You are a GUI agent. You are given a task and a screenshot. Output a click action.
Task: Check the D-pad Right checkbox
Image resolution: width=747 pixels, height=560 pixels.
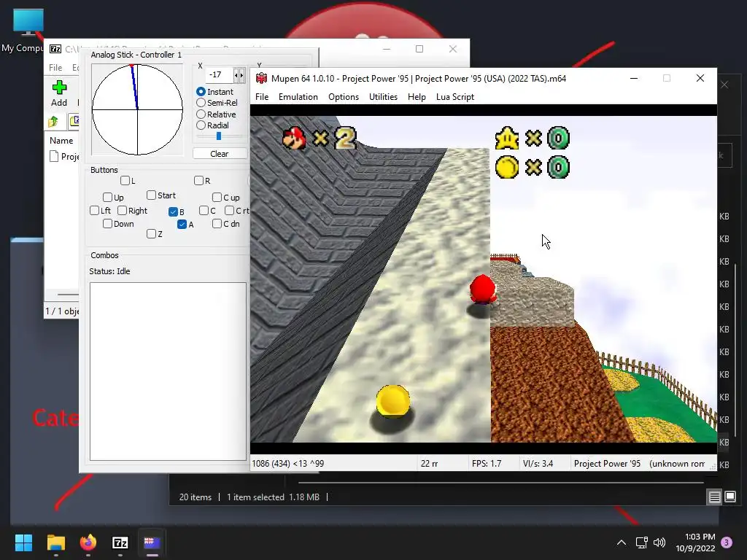[x=123, y=211]
